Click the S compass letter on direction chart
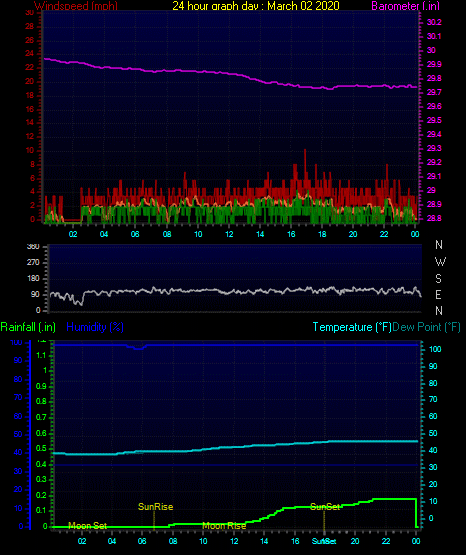The height and width of the screenshot is (555, 466). point(438,279)
